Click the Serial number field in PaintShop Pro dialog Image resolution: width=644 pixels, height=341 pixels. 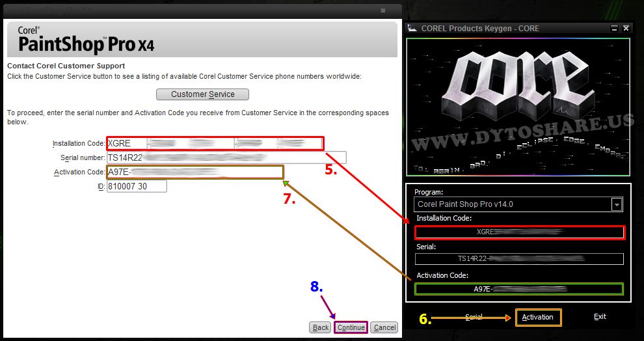[226, 157]
